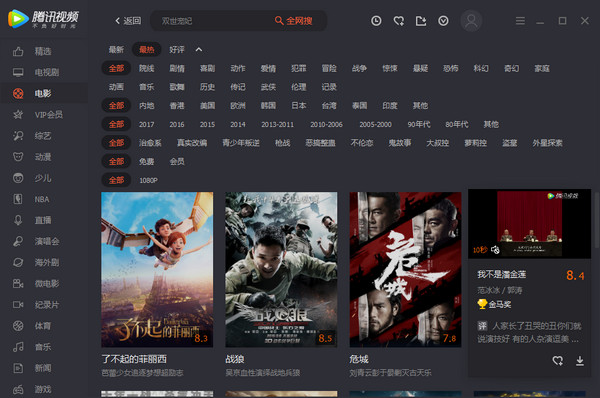Screen dimensions: 600x398
Task: Click the VIP badge icon in top bar
Action: (x=443, y=21)
